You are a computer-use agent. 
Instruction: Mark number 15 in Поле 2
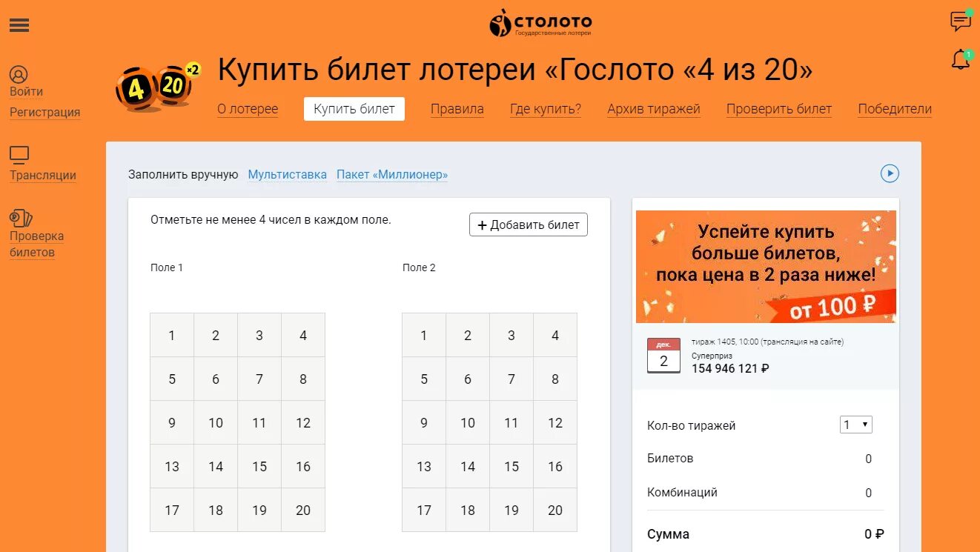511,466
